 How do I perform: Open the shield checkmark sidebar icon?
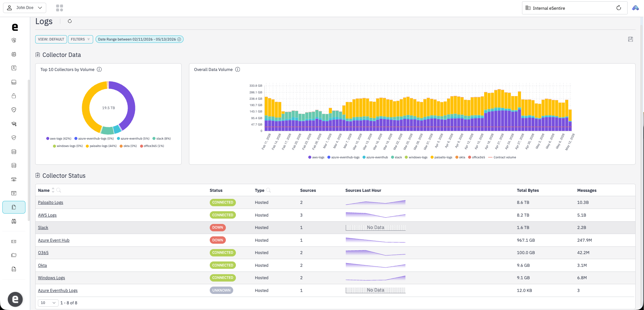[14, 110]
